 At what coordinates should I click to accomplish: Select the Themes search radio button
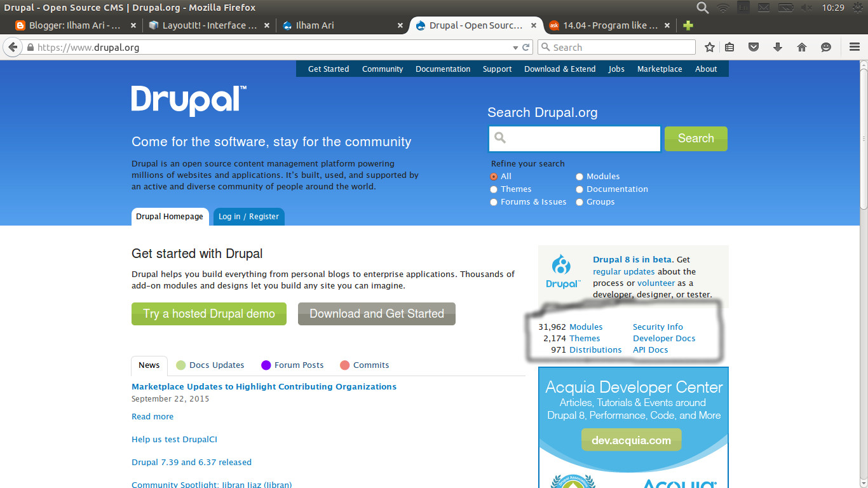click(494, 189)
